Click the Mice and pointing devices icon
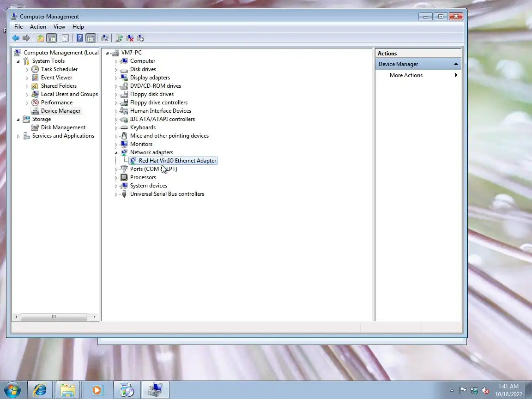This screenshot has height=399, width=532. coord(124,136)
